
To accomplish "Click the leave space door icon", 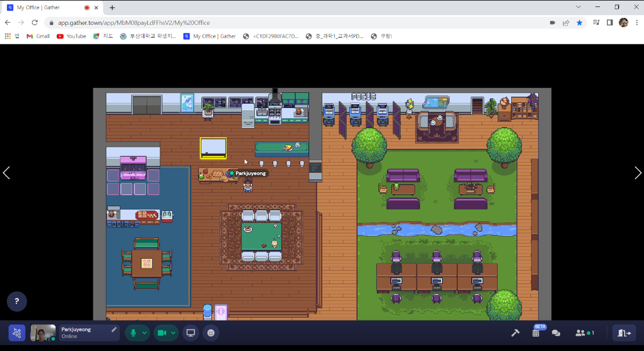I will (x=624, y=333).
